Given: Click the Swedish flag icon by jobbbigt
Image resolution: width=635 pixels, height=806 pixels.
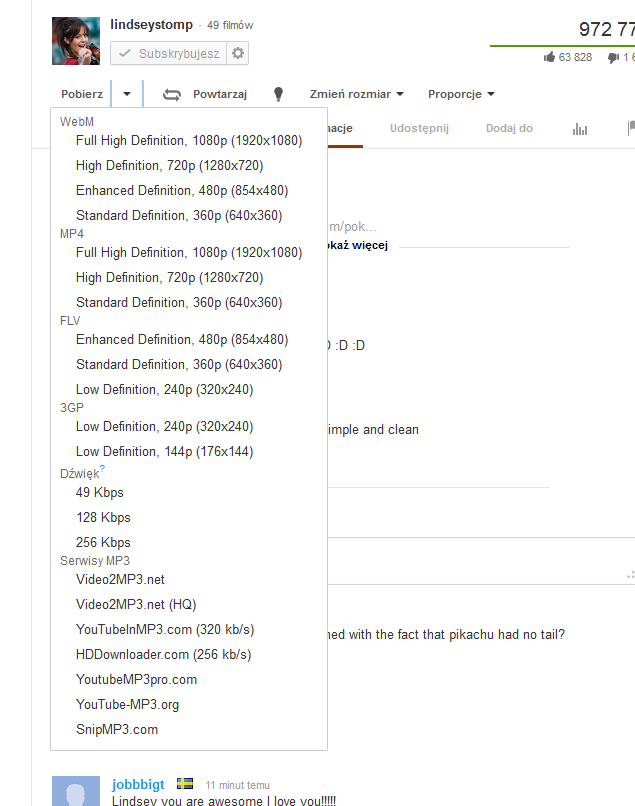Looking at the screenshot, I should [185, 783].
